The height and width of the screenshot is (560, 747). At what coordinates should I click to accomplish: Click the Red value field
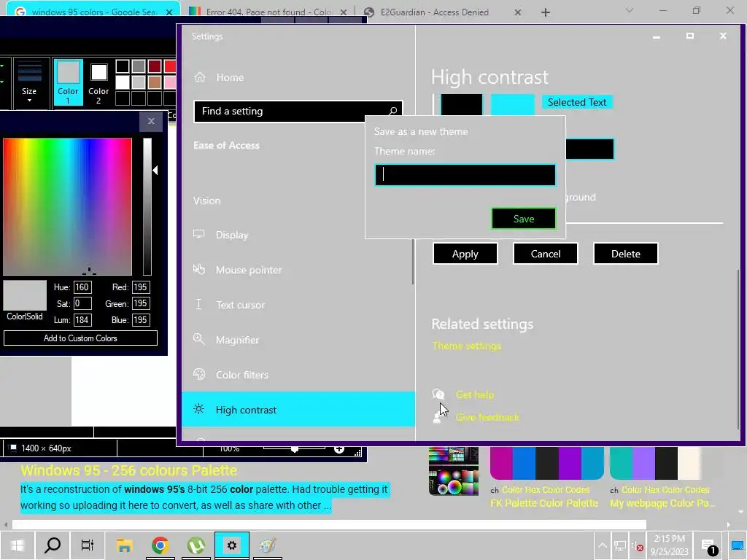tap(141, 287)
